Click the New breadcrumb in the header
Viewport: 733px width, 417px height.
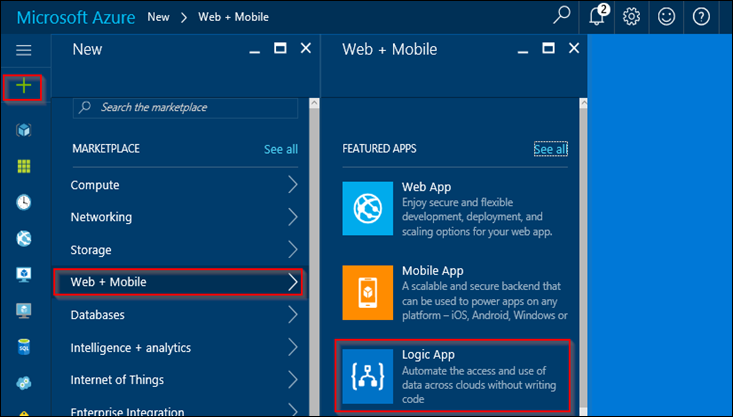[158, 17]
